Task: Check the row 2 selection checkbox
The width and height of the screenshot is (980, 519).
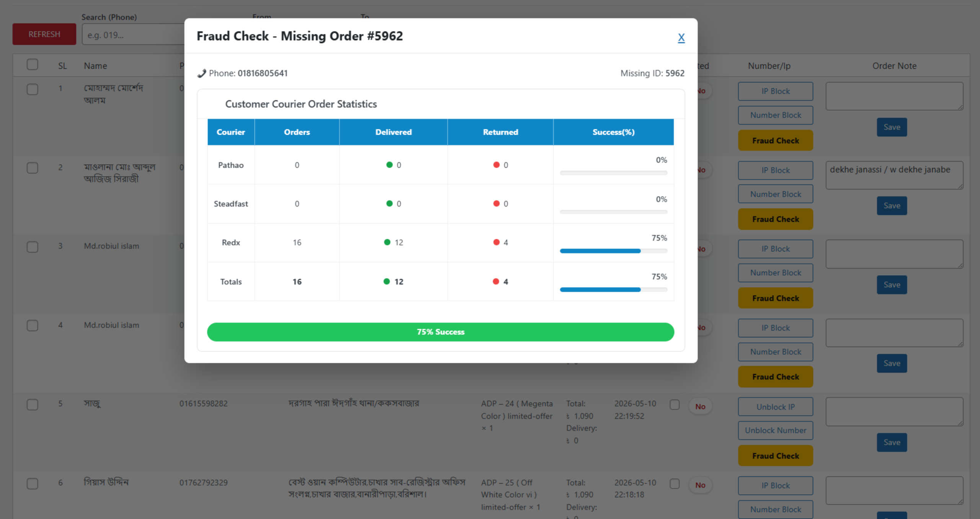Action: pos(33,168)
